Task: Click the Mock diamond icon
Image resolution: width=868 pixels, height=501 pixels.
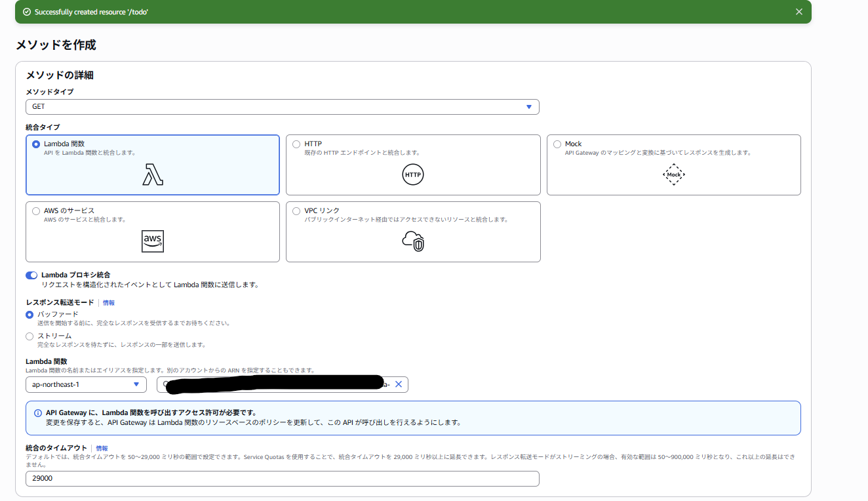Action: click(x=674, y=175)
